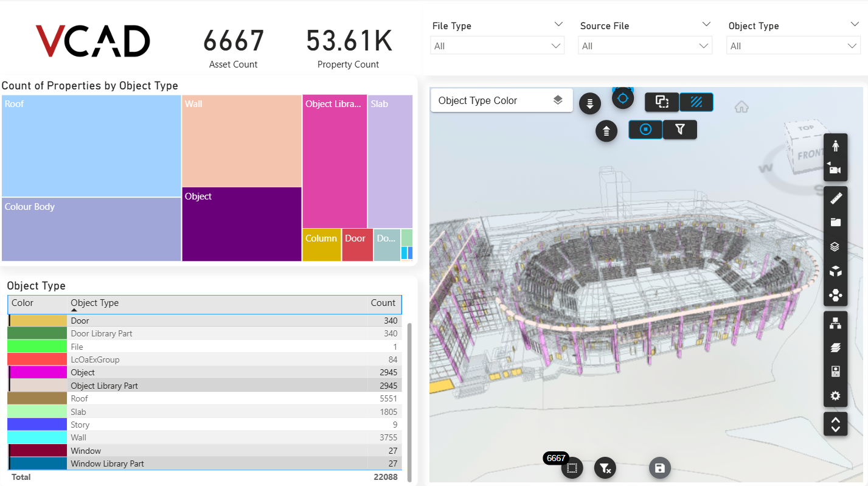
Task: Select the Colour Body treemap tile
Action: (x=91, y=229)
